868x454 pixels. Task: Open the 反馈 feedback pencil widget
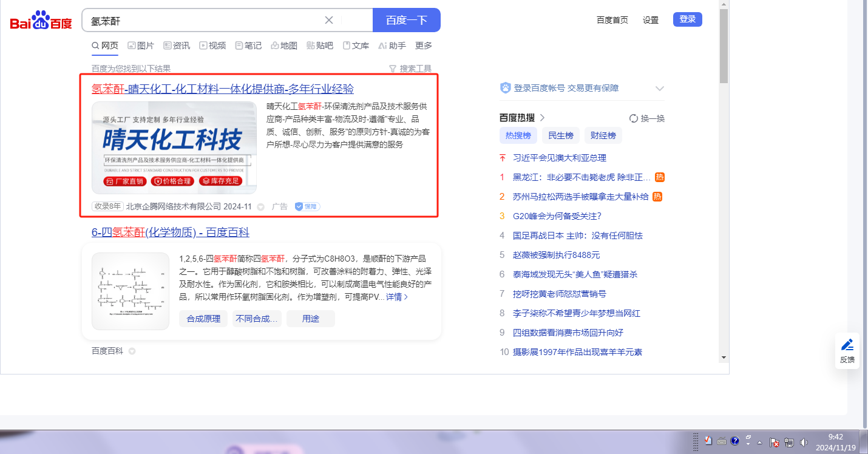coord(847,351)
